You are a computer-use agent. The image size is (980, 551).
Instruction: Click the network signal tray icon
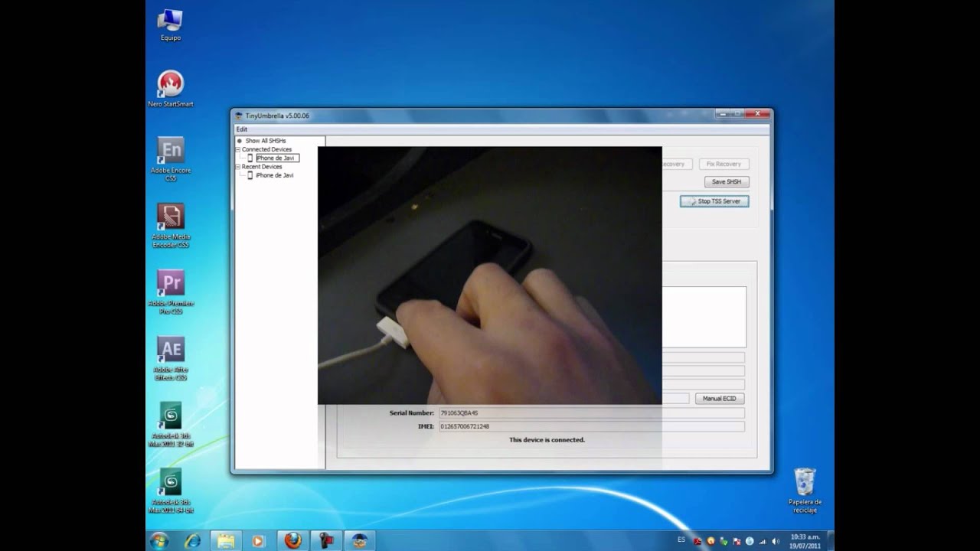(763, 541)
